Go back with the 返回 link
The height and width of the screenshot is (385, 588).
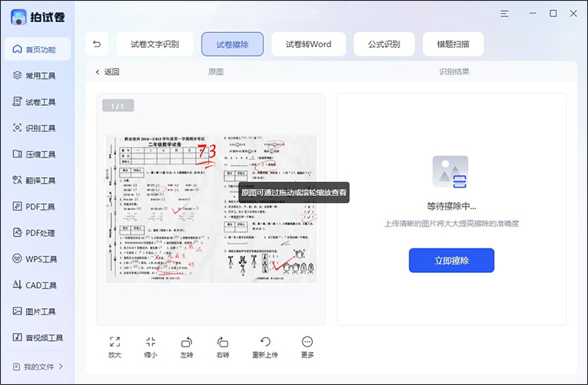(x=107, y=72)
